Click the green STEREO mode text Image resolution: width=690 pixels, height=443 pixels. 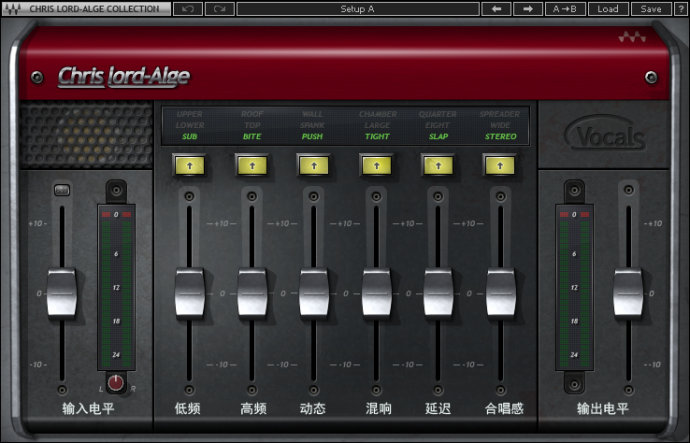point(501,136)
